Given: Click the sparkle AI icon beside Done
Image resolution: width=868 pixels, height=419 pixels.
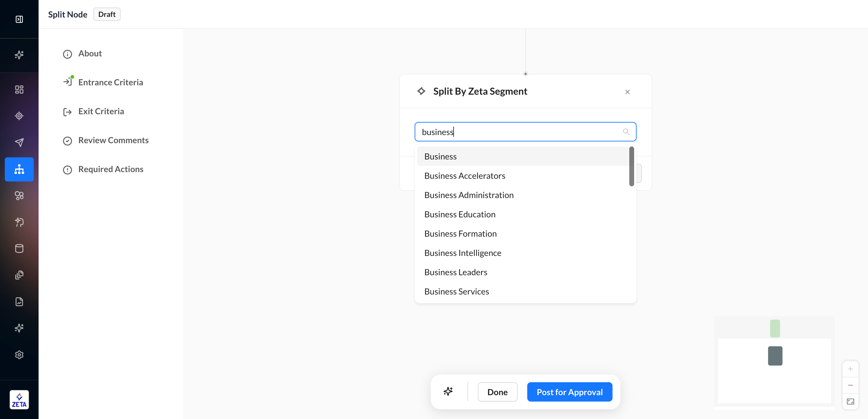Looking at the screenshot, I should tap(448, 391).
